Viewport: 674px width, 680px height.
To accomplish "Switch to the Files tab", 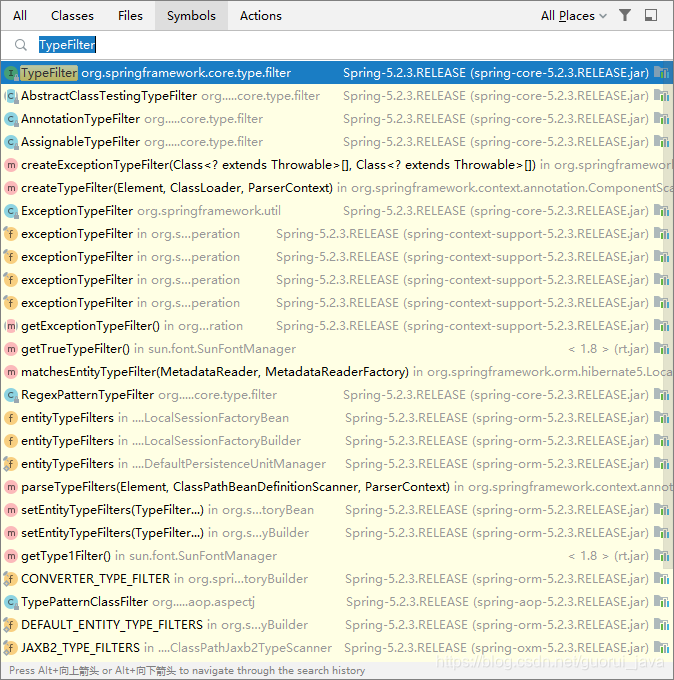I will tap(130, 16).
